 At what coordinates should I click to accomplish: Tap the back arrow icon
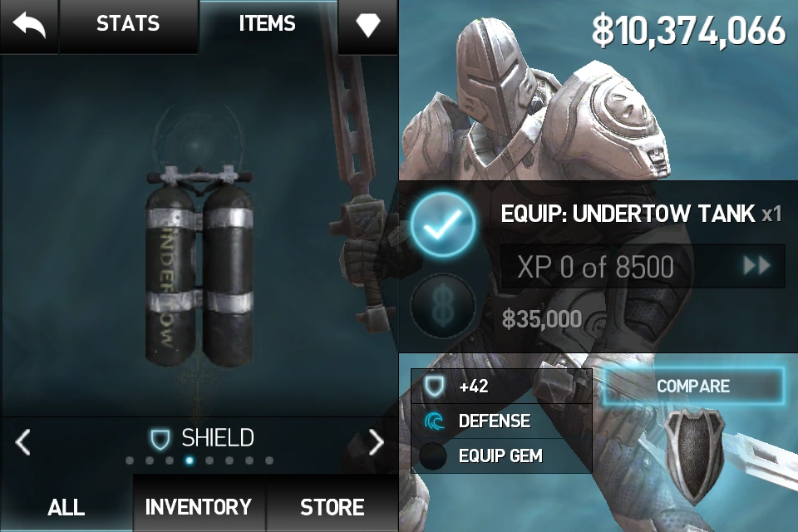[x=29, y=25]
